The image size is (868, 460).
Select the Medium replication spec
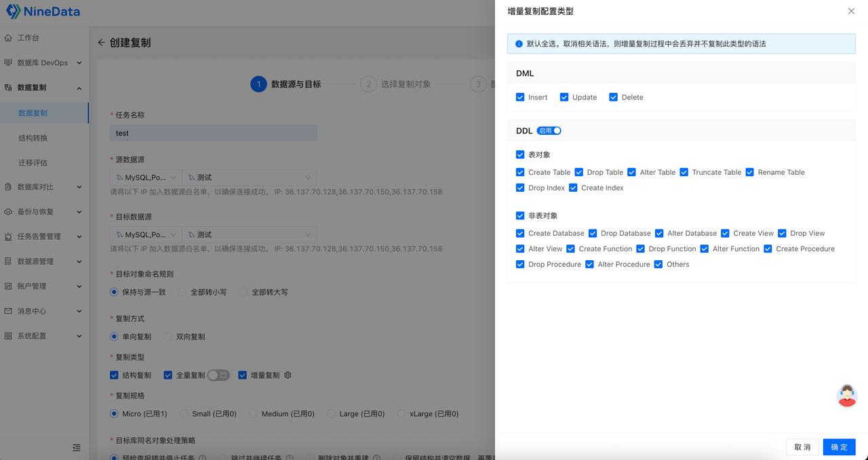tap(253, 414)
